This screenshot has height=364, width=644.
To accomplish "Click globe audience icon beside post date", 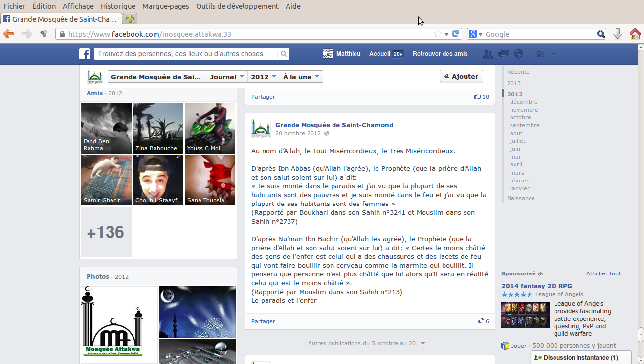I will click(x=327, y=133).
